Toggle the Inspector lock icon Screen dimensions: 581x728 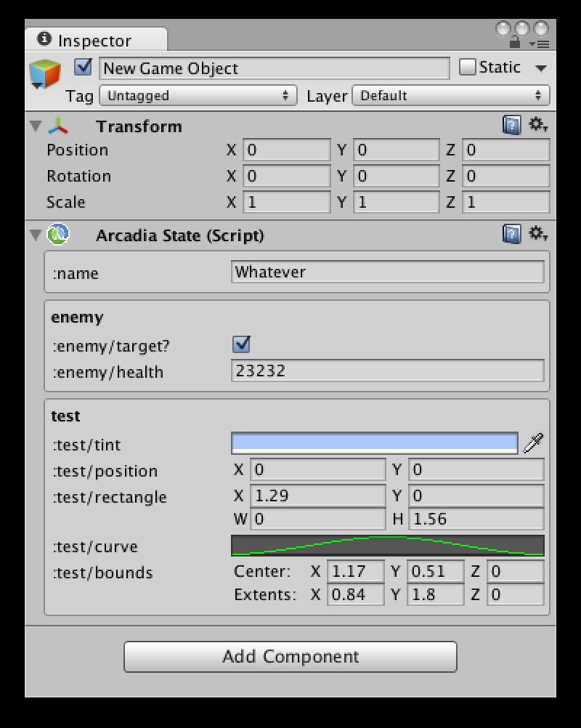click(515, 43)
